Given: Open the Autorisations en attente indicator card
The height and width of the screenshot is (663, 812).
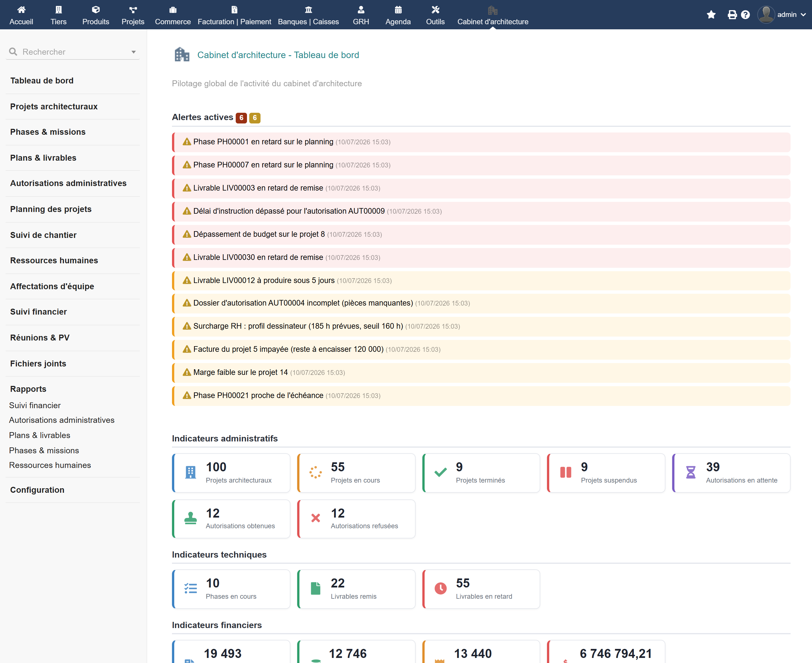Looking at the screenshot, I should coord(731,473).
